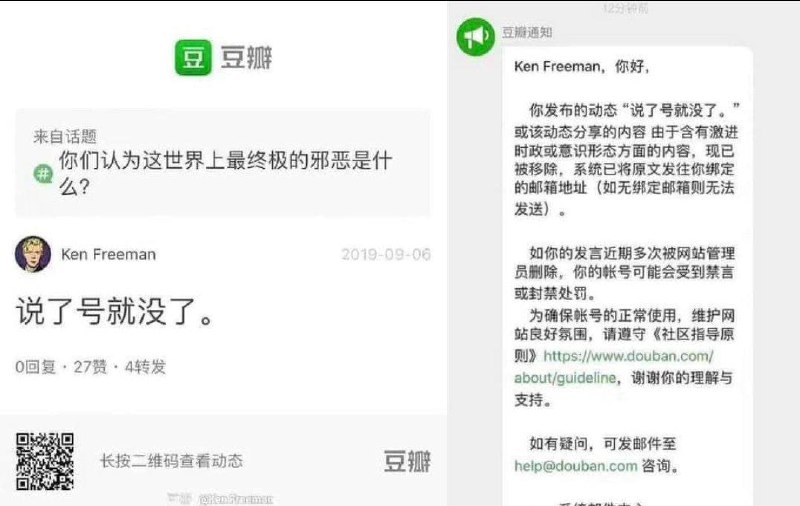The height and width of the screenshot is (506, 800).
Task: Click the 来自话题 label
Action: pos(65,136)
